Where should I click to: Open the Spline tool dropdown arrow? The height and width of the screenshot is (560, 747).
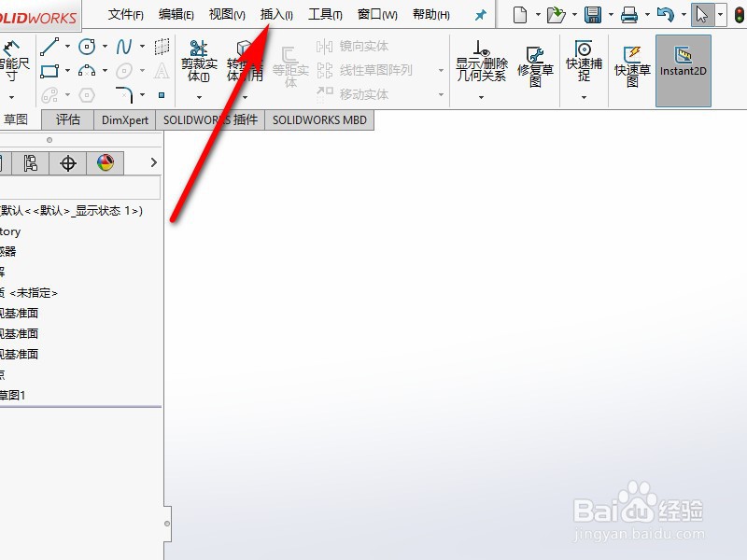click(142, 46)
